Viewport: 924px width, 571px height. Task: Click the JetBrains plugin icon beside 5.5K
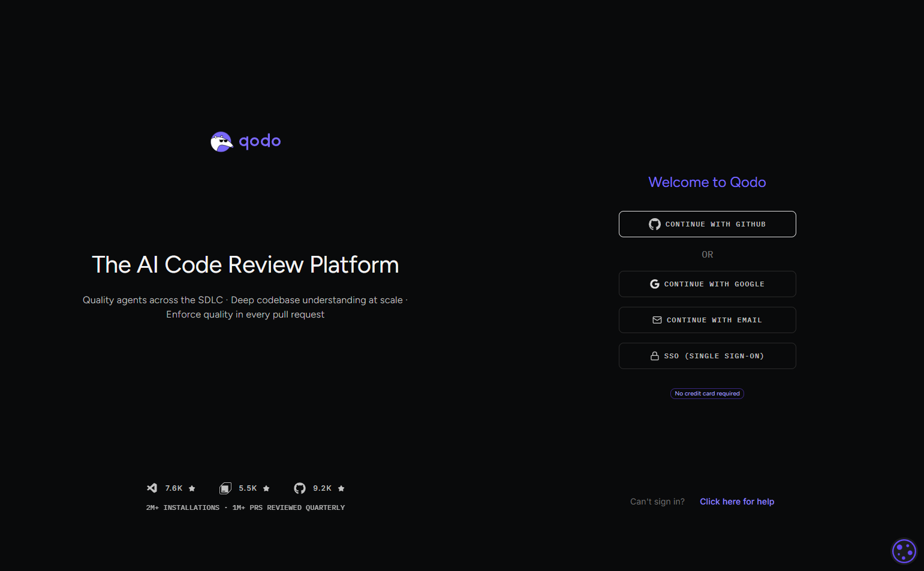pyautogui.click(x=225, y=488)
